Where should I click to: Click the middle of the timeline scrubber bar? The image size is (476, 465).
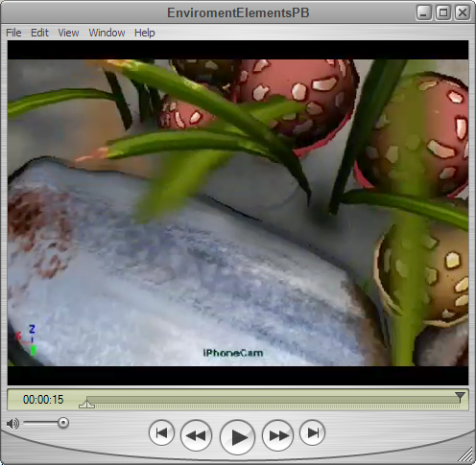coord(274,400)
